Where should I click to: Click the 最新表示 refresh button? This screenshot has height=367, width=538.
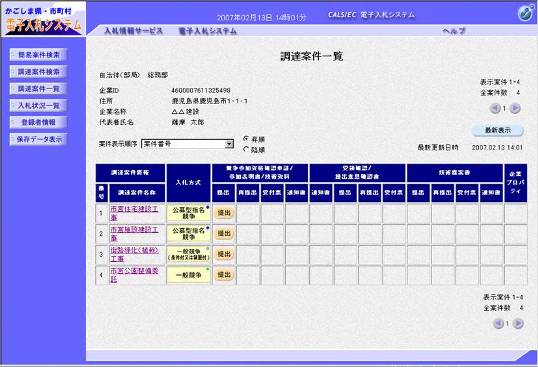coord(498,130)
